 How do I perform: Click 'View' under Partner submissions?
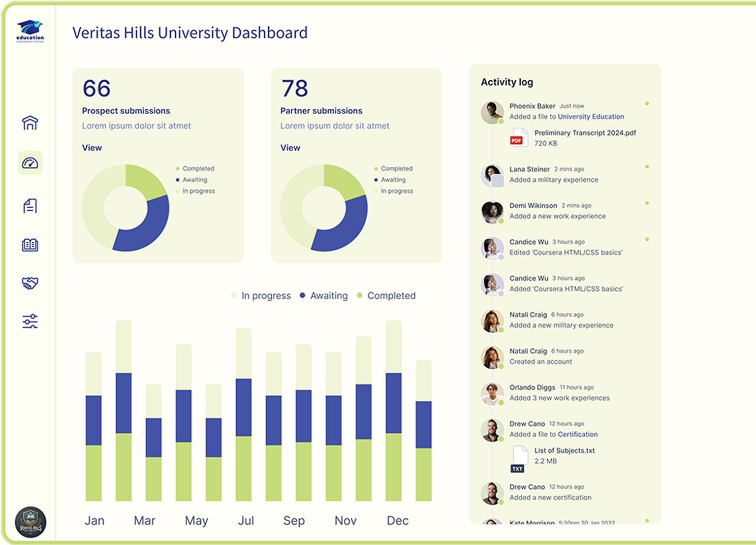click(x=290, y=148)
